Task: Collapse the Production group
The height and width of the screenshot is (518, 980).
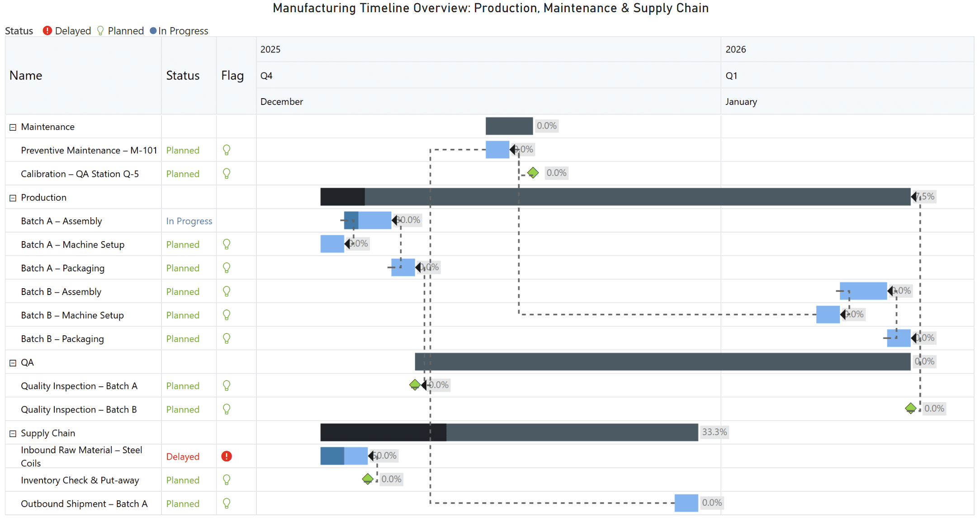Action: pyautogui.click(x=13, y=198)
